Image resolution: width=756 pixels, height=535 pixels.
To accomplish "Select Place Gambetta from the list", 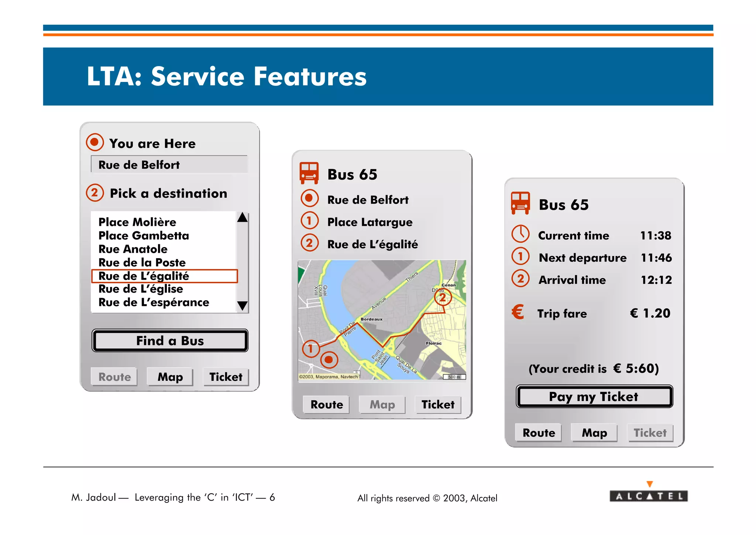I will [144, 235].
